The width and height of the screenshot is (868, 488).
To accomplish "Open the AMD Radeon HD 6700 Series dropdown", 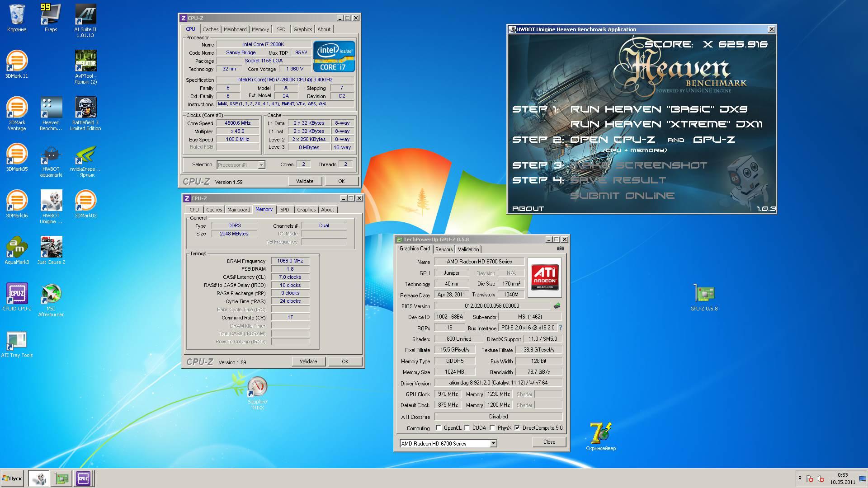I will pos(493,444).
